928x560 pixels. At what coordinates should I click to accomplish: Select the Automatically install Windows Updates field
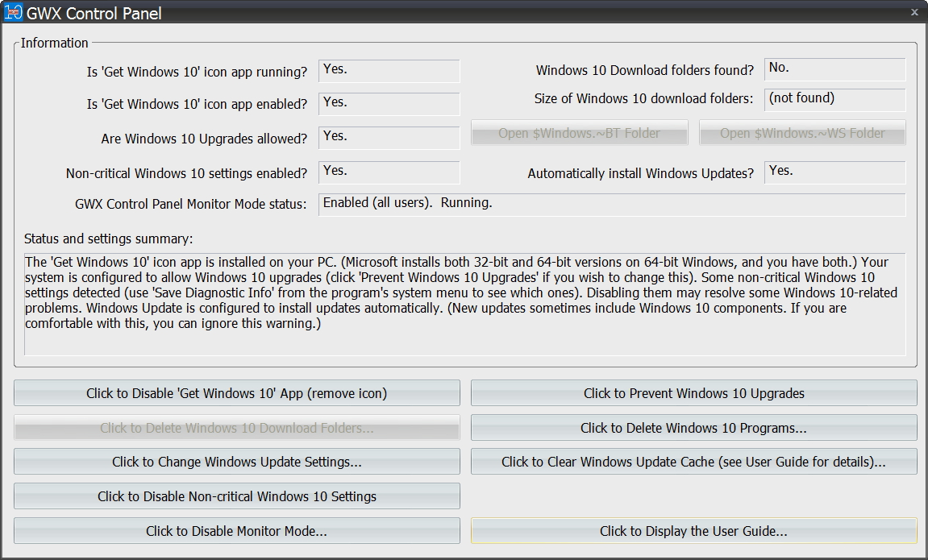pyautogui.click(x=834, y=171)
